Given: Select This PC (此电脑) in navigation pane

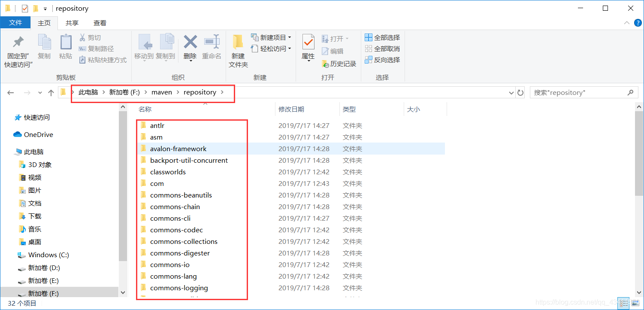Looking at the screenshot, I should [29, 152].
